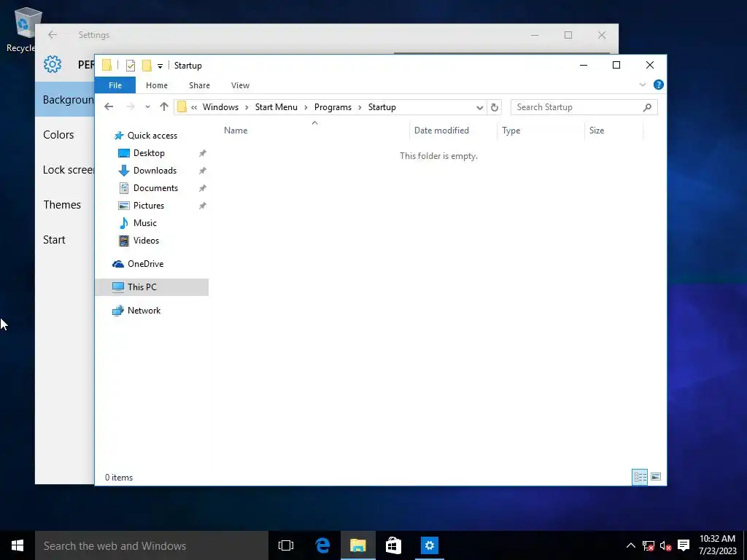Open Themes in Settings window sidebar
Viewport: 747px width, 560px height.
click(x=62, y=205)
